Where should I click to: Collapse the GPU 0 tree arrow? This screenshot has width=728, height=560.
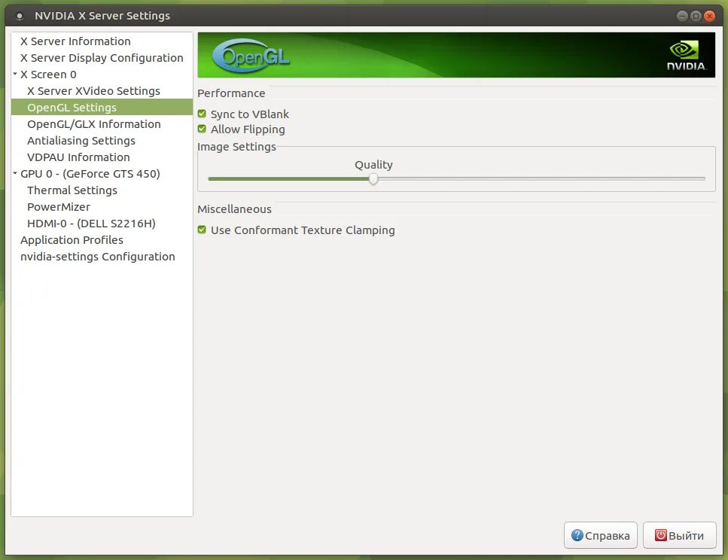pyautogui.click(x=15, y=173)
